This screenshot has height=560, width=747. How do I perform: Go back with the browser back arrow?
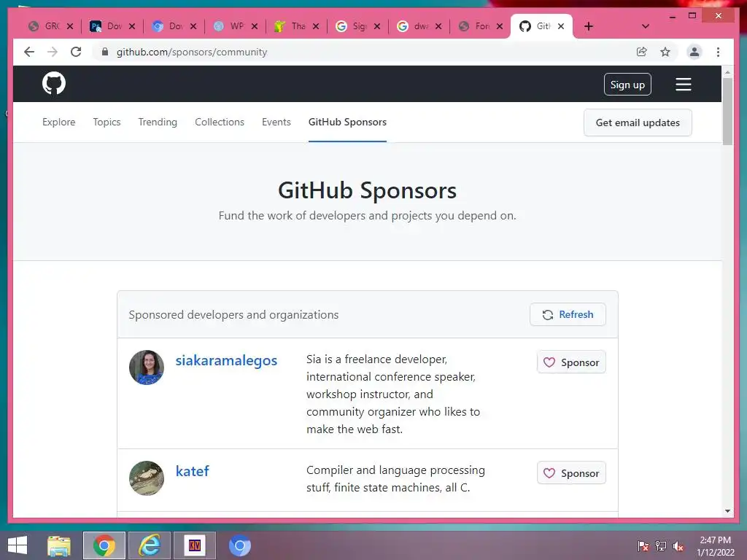[29, 52]
